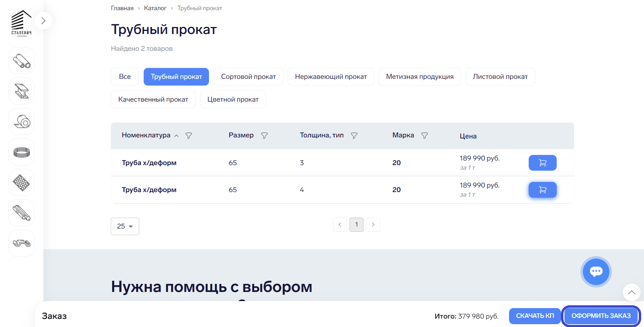The height and width of the screenshot is (327, 644).
Task: Click the Трубный прокат breadcrumb text
Action: point(200,8)
